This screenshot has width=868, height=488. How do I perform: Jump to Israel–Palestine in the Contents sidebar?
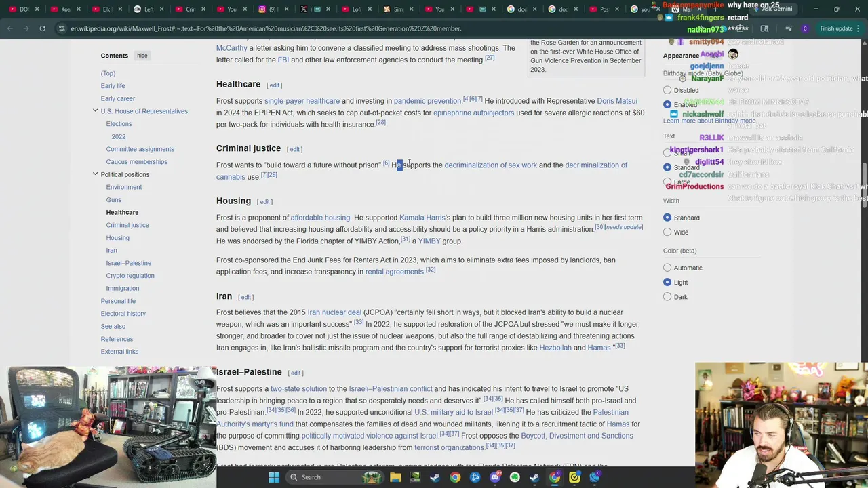pos(128,263)
